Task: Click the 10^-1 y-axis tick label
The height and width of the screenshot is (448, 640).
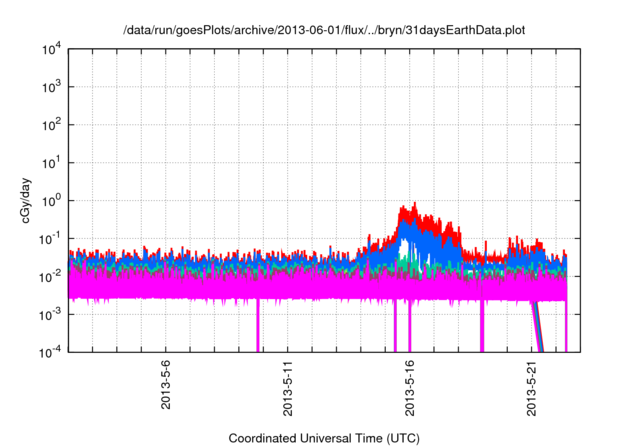Action: pos(50,239)
